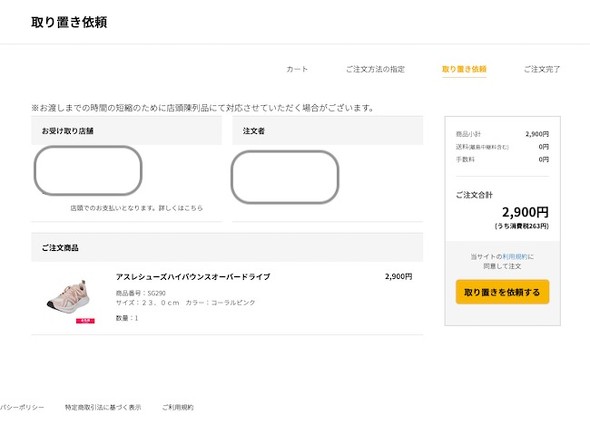Click the ご注文完了 step label
This screenshot has width=590, height=424.
(542, 69)
